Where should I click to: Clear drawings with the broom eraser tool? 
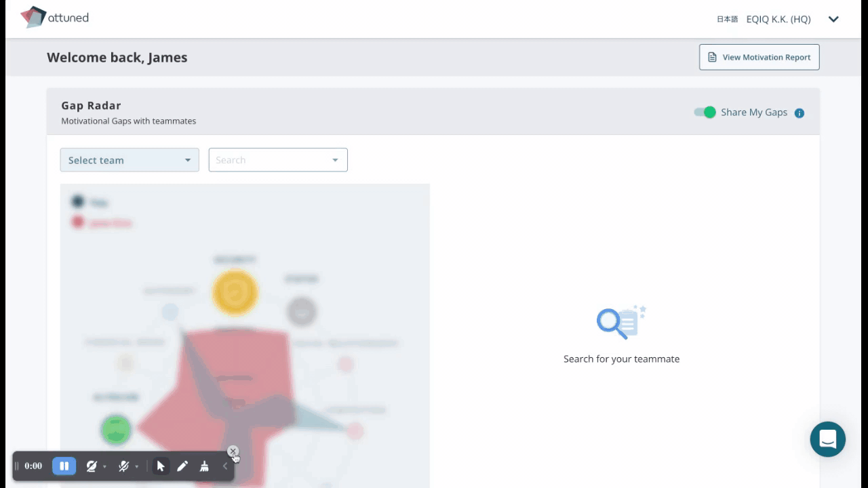coord(204,466)
